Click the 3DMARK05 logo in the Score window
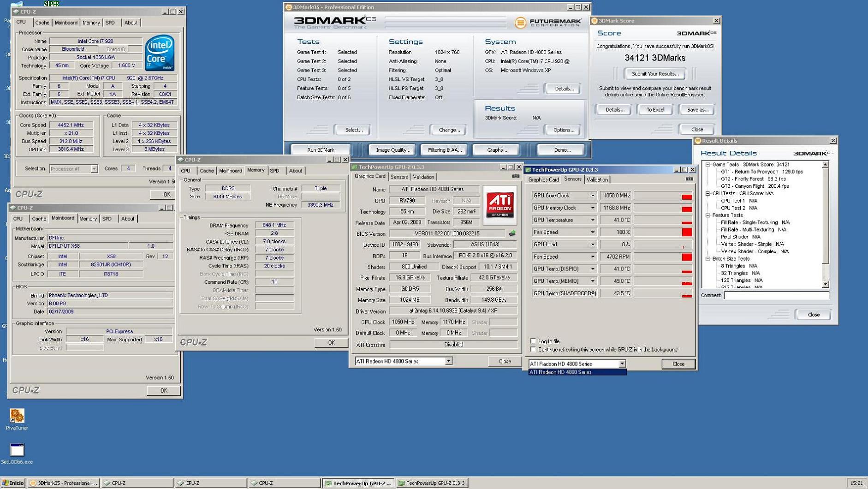 (696, 33)
